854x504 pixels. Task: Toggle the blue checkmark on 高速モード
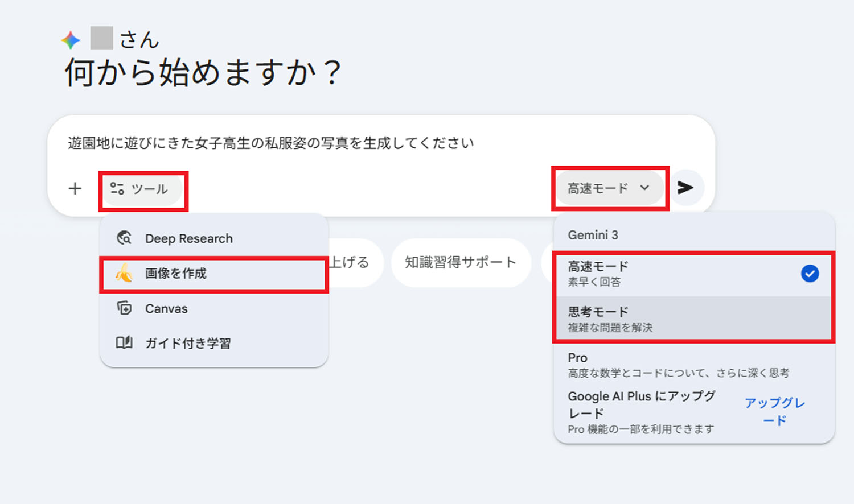[x=811, y=274]
